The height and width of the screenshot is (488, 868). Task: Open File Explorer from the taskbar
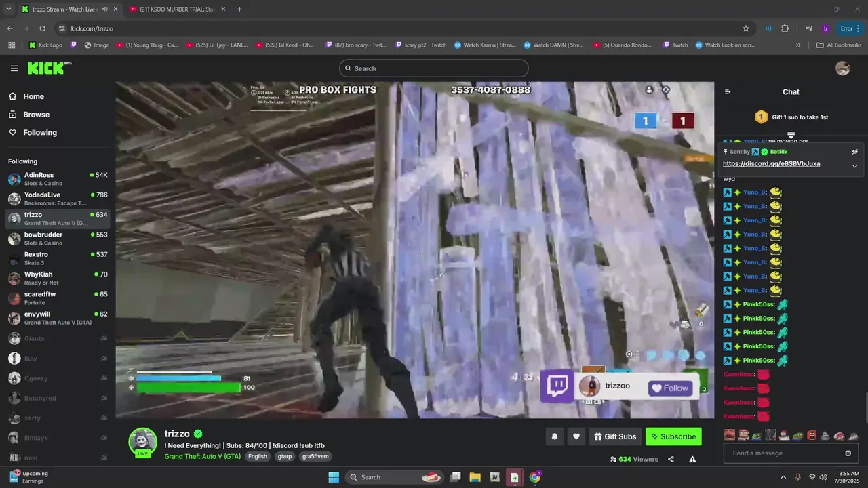click(475, 477)
